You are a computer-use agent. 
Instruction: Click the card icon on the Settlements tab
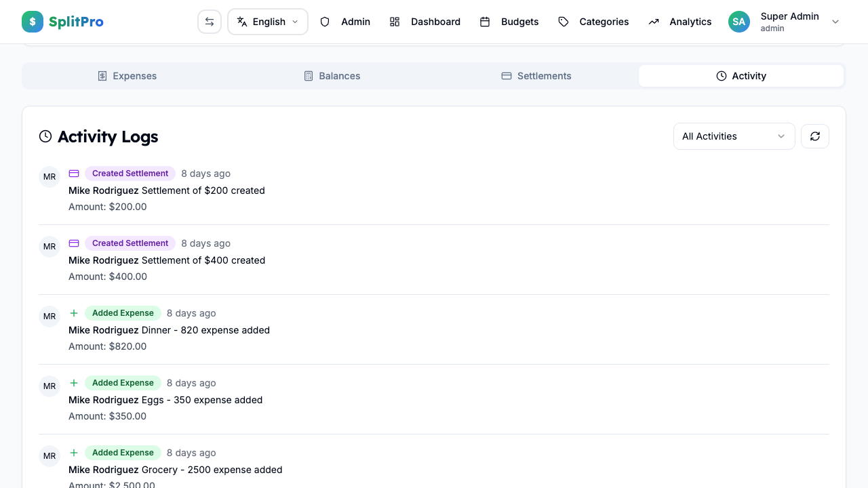tap(507, 75)
